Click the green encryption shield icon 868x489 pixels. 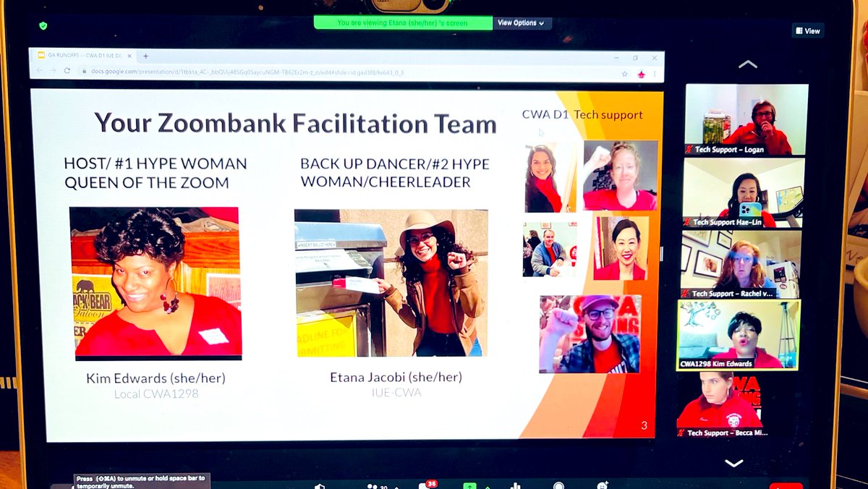43,25
